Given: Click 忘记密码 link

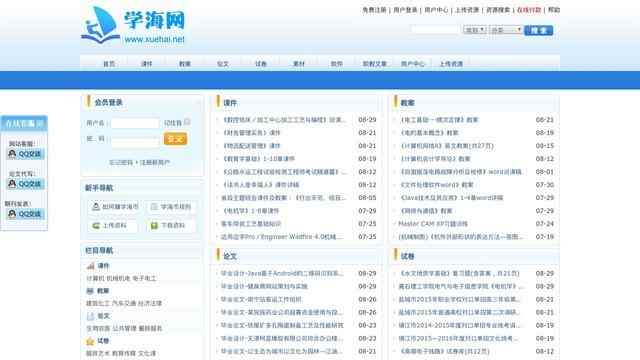Looking at the screenshot, I should [x=121, y=162].
